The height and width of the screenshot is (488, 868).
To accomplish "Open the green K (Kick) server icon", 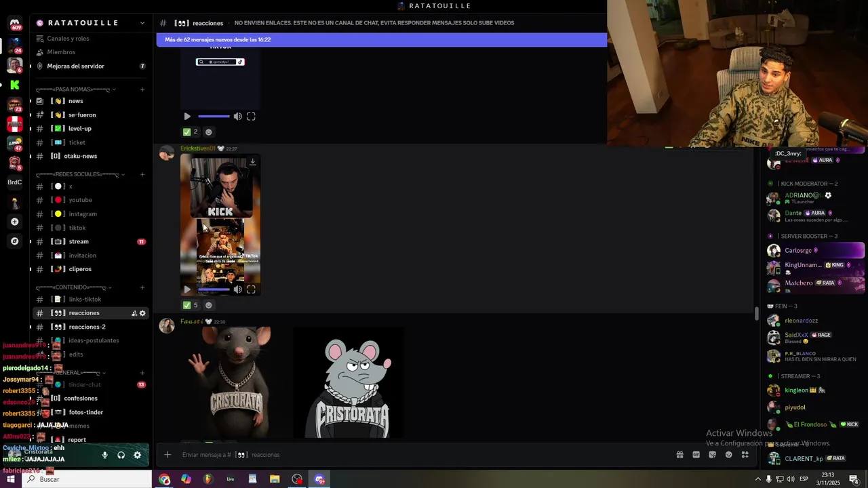I will 14,85.
